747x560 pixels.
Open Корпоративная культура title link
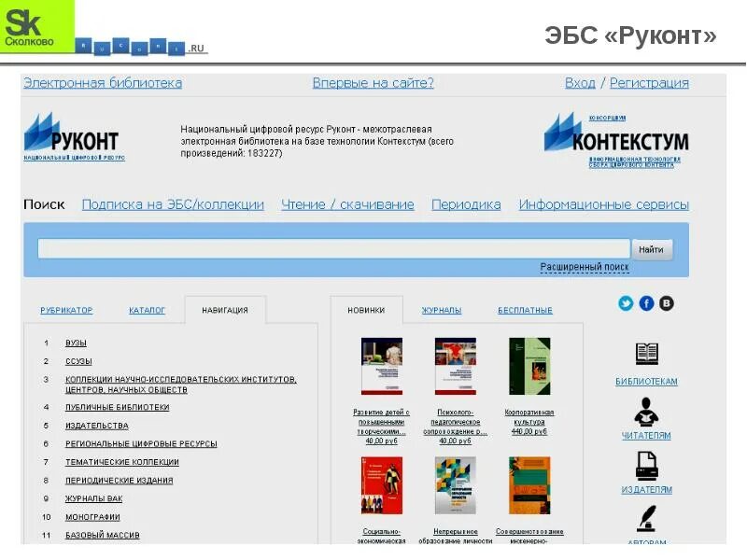click(x=529, y=417)
